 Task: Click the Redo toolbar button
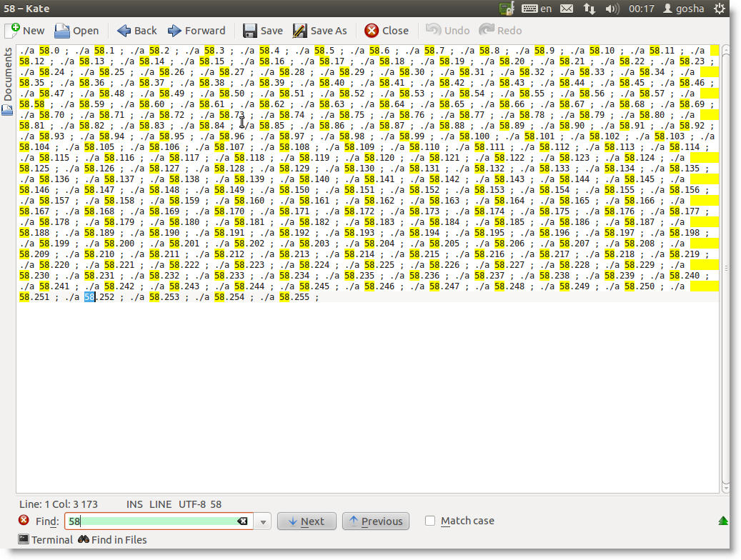click(500, 31)
